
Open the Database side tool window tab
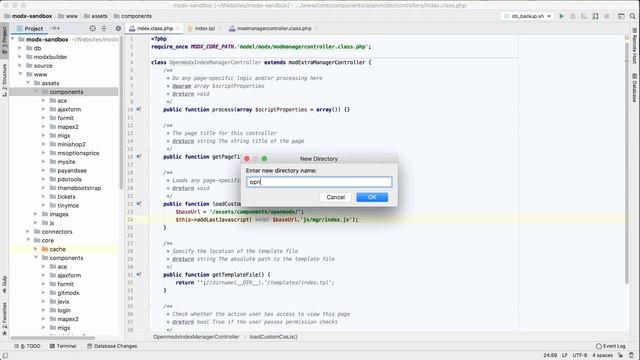pos(635,87)
